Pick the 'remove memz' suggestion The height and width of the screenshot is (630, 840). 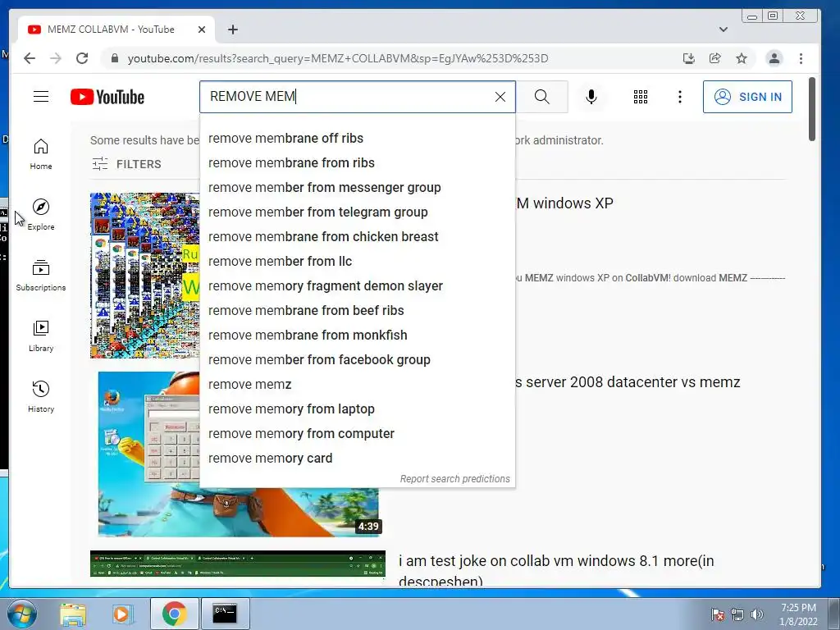(x=358, y=385)
